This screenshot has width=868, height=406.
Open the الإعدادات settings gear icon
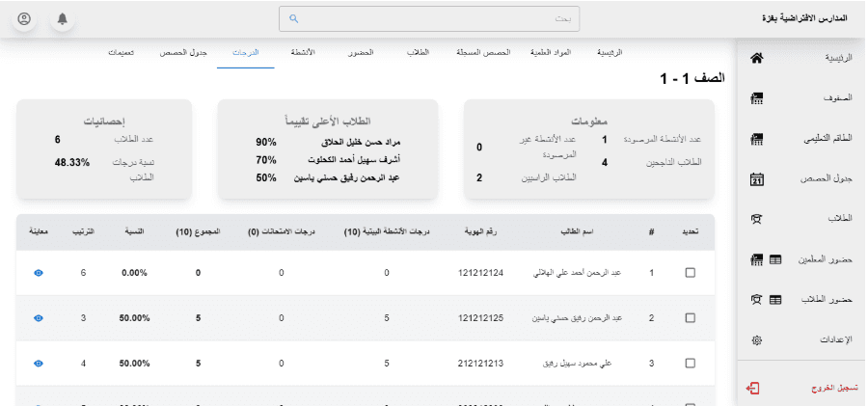click(x=757, y=340)
